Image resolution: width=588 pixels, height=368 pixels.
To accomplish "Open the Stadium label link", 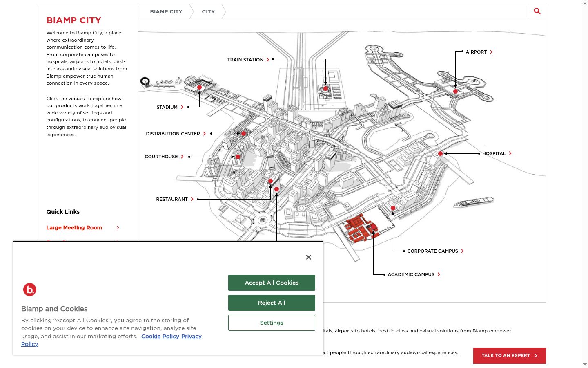I will 170,107.
